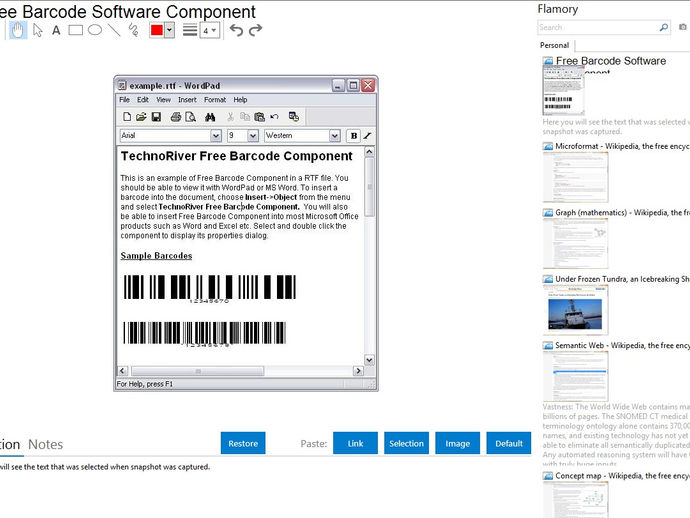Click the line thickness icon
Viewport: 690px width, 518px height.
(190, 30)
